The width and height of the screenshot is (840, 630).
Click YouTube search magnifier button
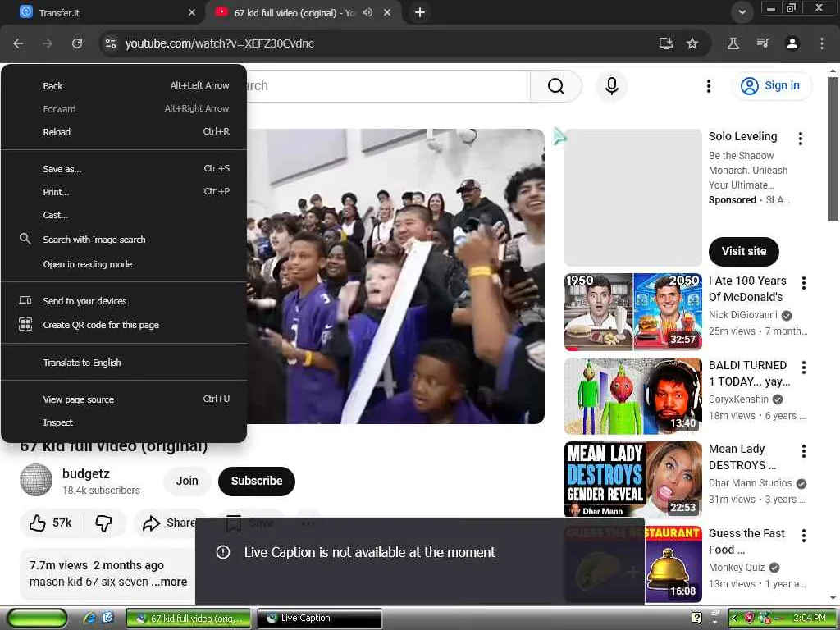(x=556, y=85)
